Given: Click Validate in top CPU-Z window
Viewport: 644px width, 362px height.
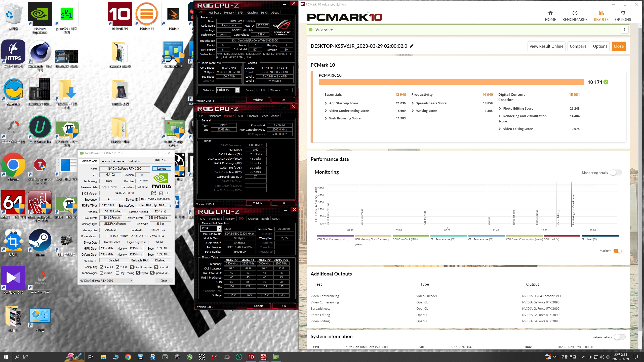Looking at the screenshot, I should pyautogui.click(x=258, y=100).
